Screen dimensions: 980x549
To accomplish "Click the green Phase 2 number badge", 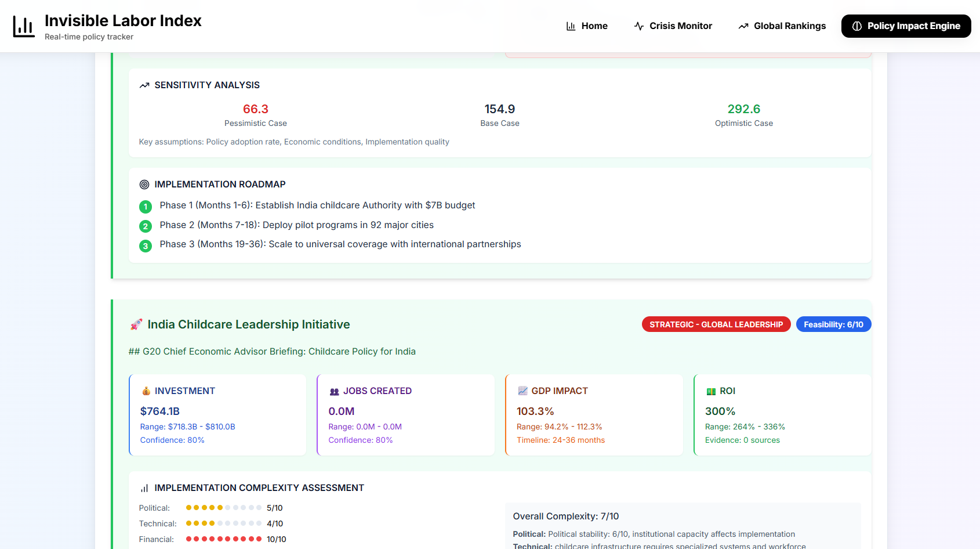I will click(x=146, y=226).
